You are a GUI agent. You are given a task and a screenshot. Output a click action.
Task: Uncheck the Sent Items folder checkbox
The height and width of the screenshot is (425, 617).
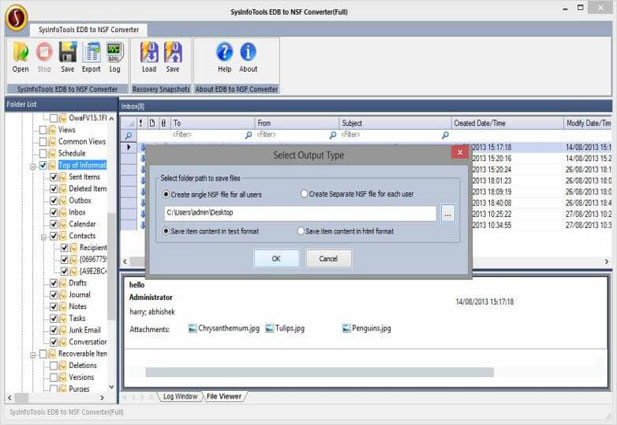tap(54, 177)
